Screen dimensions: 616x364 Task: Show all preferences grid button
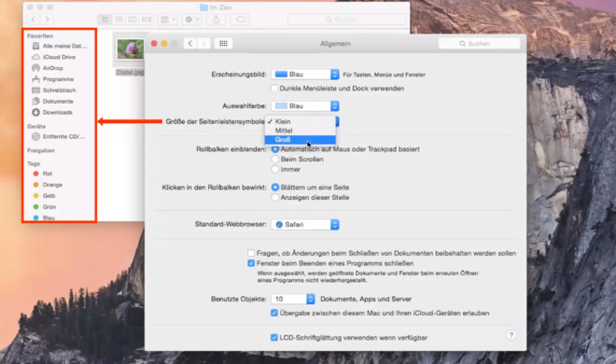pyautogui.click(x=223, y=44)
